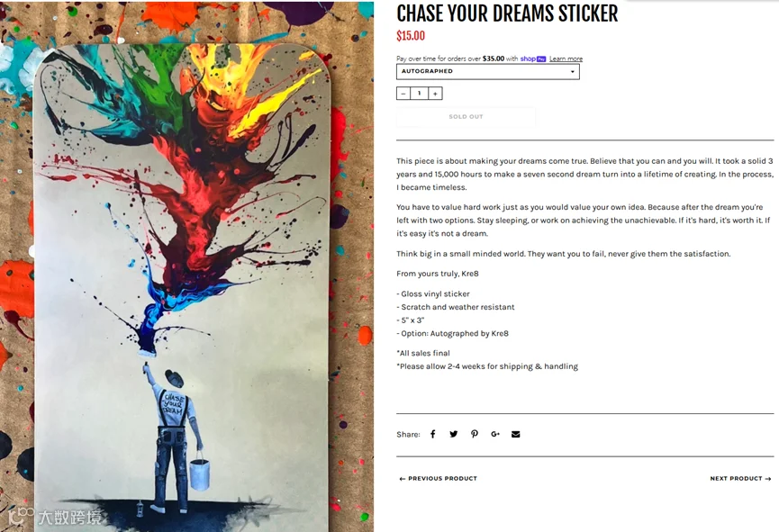
Task: Share product by email envelope icon
Action: click(516, 434)
